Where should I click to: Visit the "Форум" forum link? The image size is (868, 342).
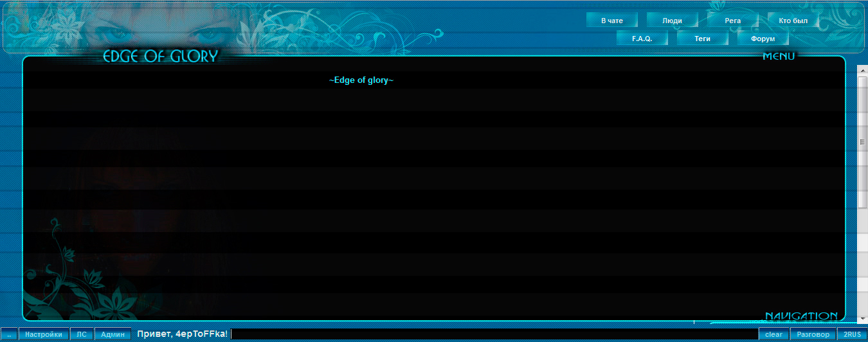coord(763,39)
